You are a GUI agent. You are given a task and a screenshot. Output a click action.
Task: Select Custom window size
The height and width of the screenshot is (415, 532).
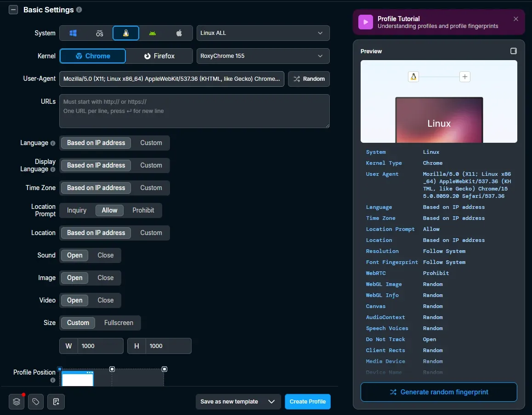78,323
